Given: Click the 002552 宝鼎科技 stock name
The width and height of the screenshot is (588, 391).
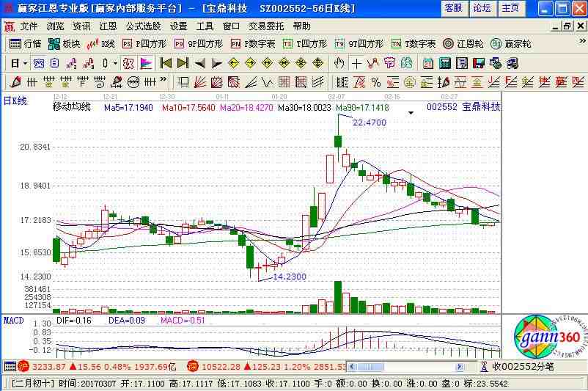Looking at the screenshot, I should (x=463, y=107).
